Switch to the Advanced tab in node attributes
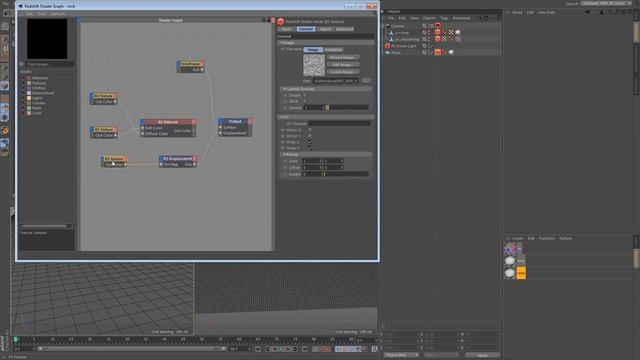The image size is (640, 360). point(344,29)
